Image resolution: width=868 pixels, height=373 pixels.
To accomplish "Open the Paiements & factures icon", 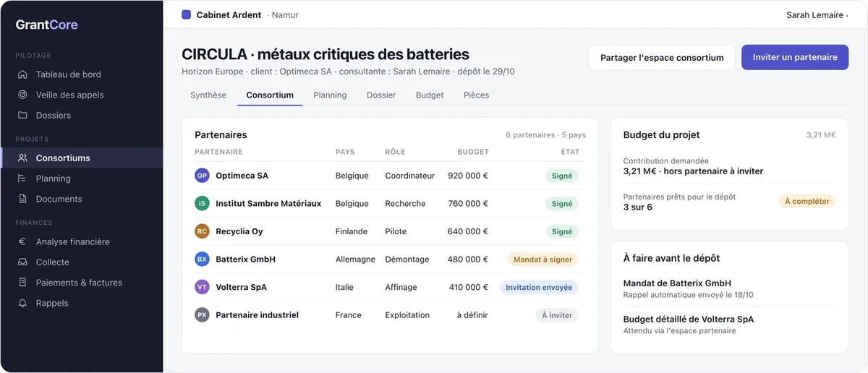I will [23, 283].
